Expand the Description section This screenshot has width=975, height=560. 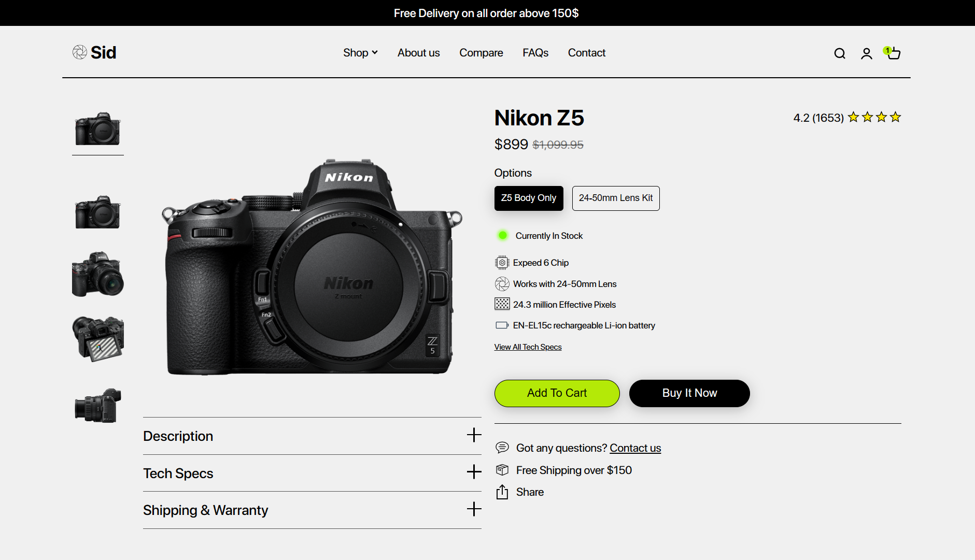click(312, 436)
